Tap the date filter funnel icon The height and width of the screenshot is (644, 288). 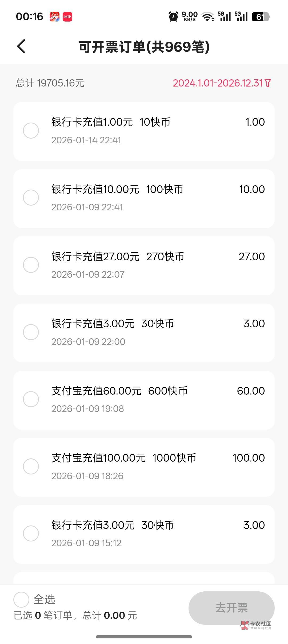(x=268, y=83)
